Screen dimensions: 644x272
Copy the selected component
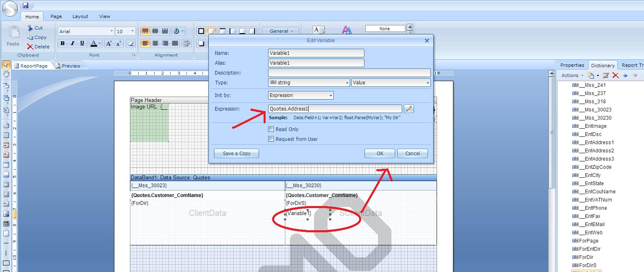tap(37, 37)
